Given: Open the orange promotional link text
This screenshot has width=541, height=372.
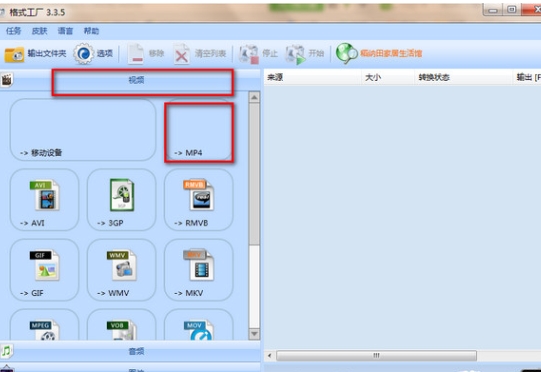Looking at the screenshot, I should (391, 53).
